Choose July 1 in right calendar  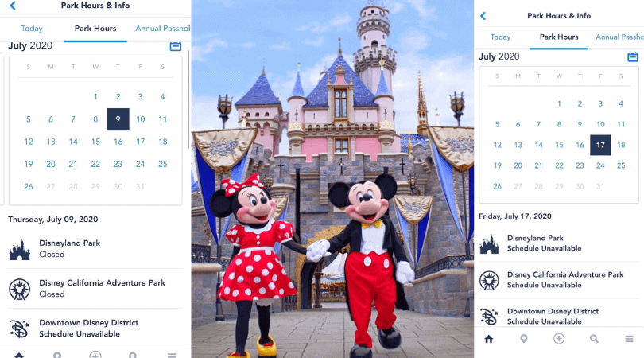point(559,103)
